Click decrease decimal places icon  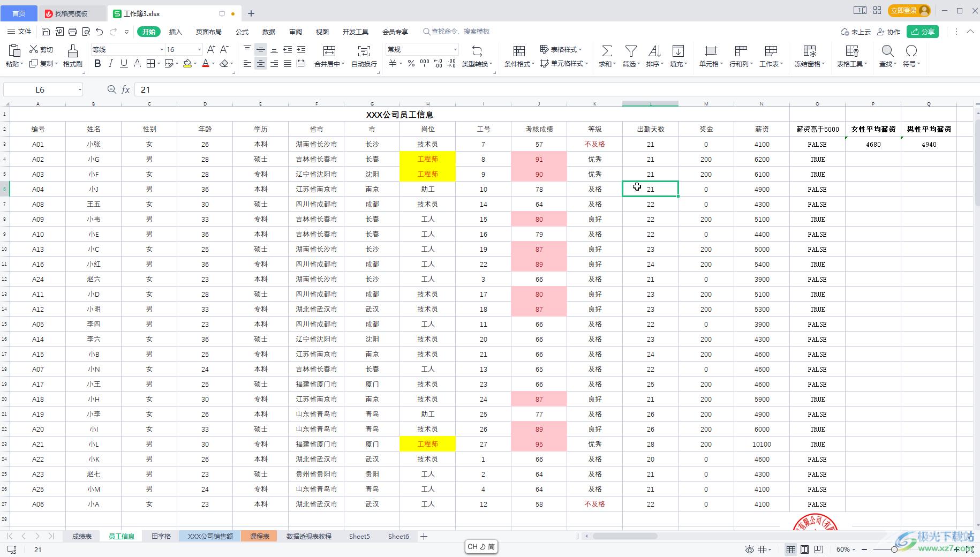pyautogui.click(x=451, y=63)
